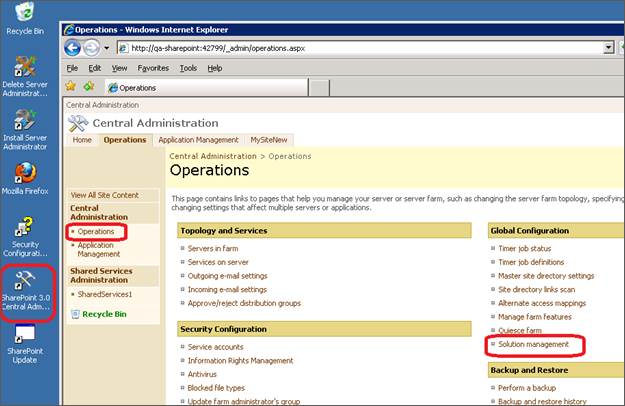The image size is (625, 406).
Task: Select SharedServices1 in the sidebar
Action: point(105,295)
